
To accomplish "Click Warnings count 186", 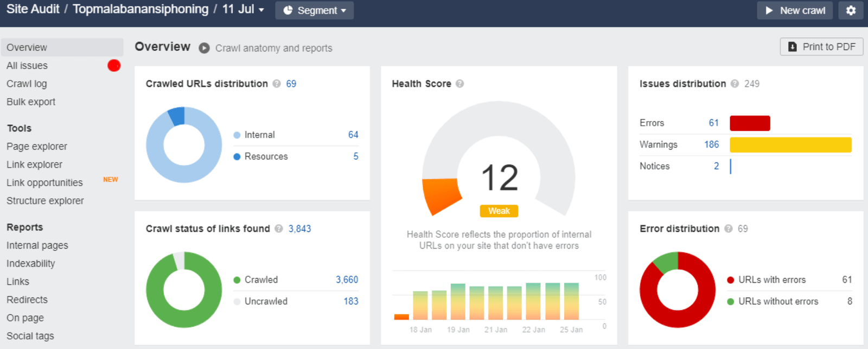I will coord(712,144).
